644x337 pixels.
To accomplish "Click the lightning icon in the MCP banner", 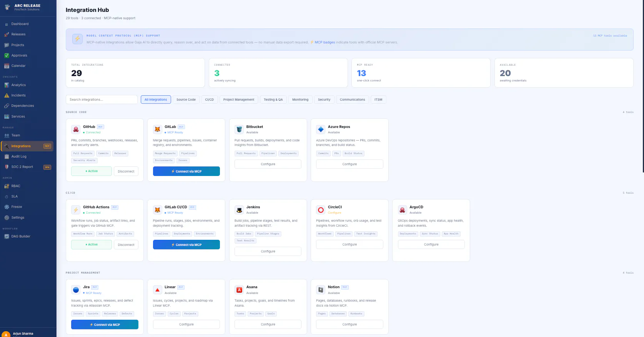I will (x=78, y=39).
